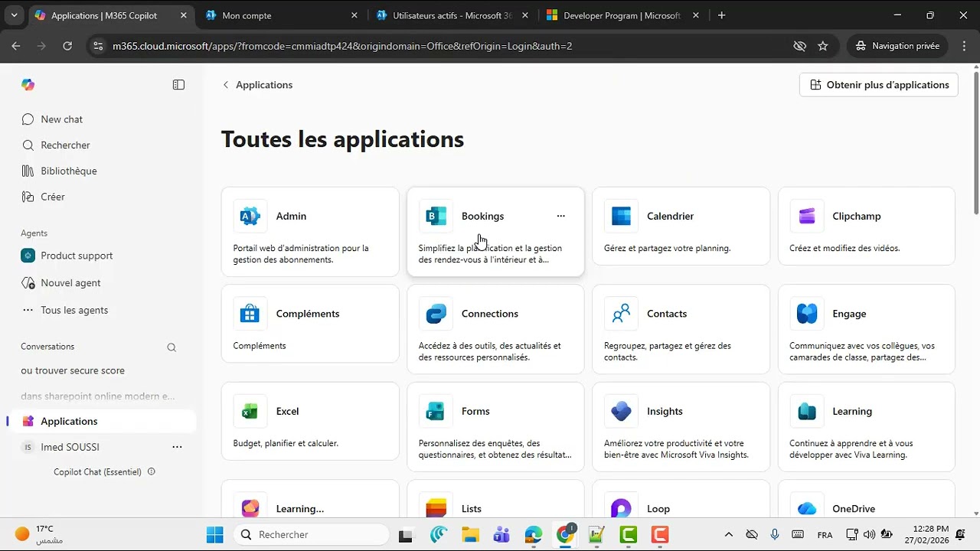Open the Forms app icon

436,411
